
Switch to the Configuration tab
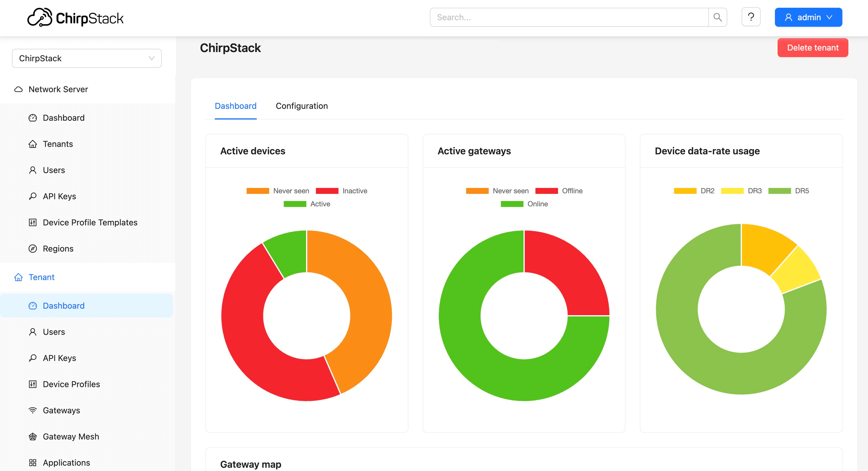click(x=302, y=106)
